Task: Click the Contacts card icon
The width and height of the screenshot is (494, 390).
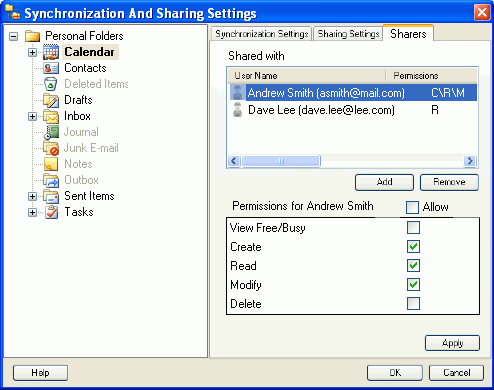Action: [x=51, y=68]
